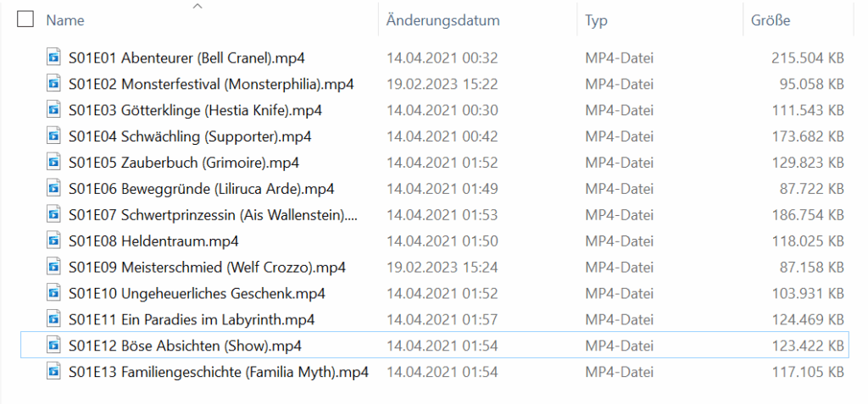Click the date 14.04.2021 00:32

442,58
